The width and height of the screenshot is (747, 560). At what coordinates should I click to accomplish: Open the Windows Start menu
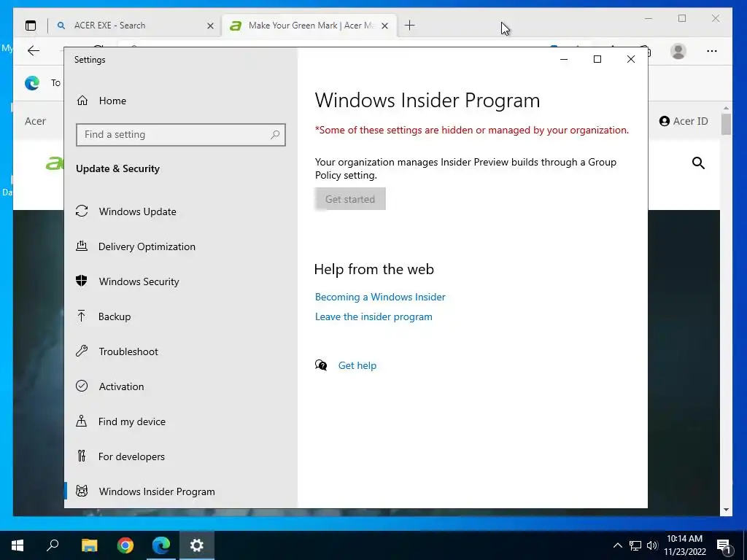[x=18, y=545]
